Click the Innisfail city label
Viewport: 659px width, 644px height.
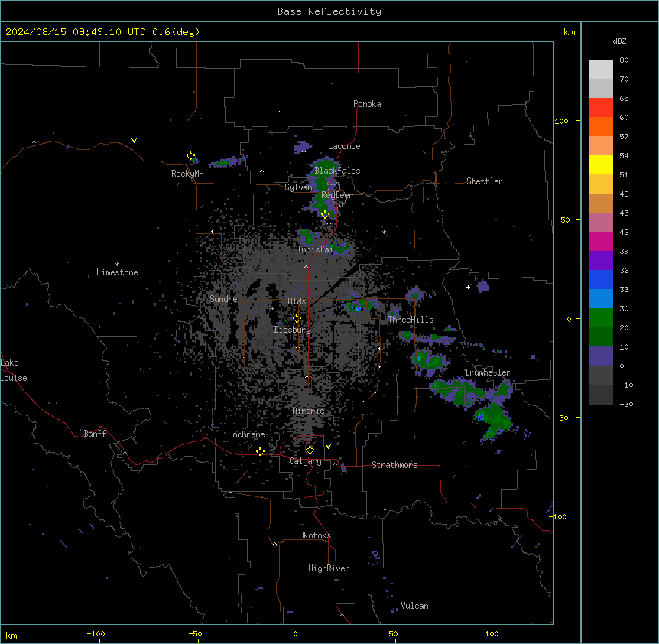[x=317, y=249]
